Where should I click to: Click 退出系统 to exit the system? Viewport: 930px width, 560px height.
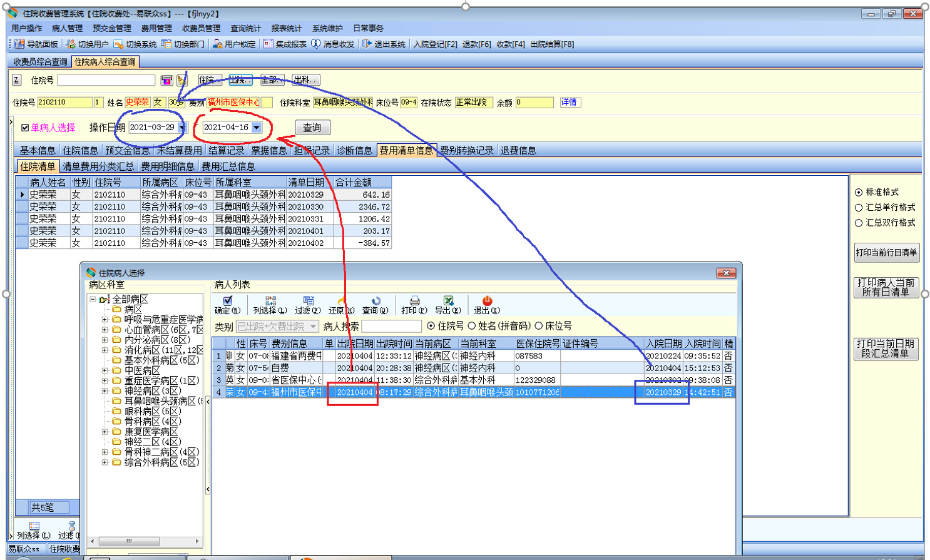pos(384,44)
